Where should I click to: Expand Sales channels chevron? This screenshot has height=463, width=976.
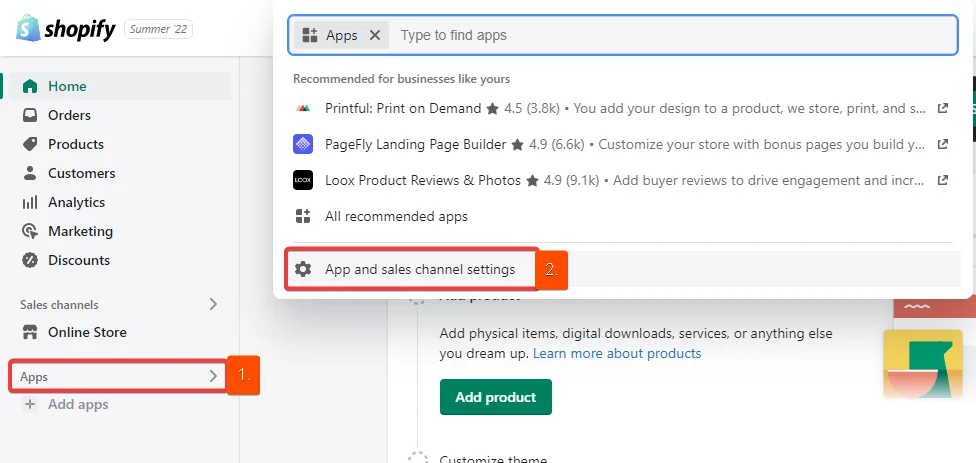coord(213,304)
